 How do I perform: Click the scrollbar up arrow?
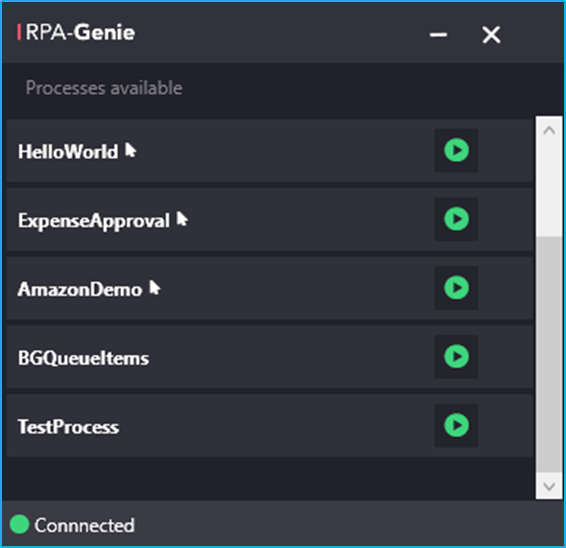tap(549, 130)
